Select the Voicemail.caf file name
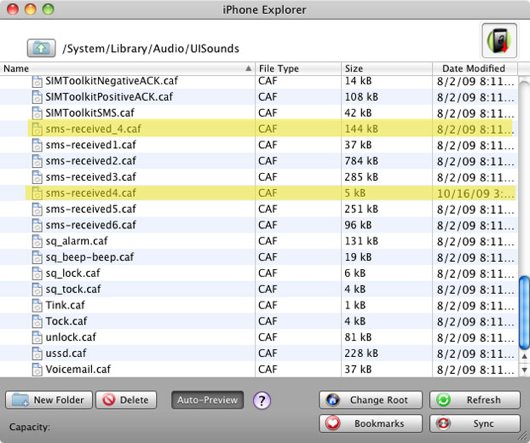 point(78,369)
